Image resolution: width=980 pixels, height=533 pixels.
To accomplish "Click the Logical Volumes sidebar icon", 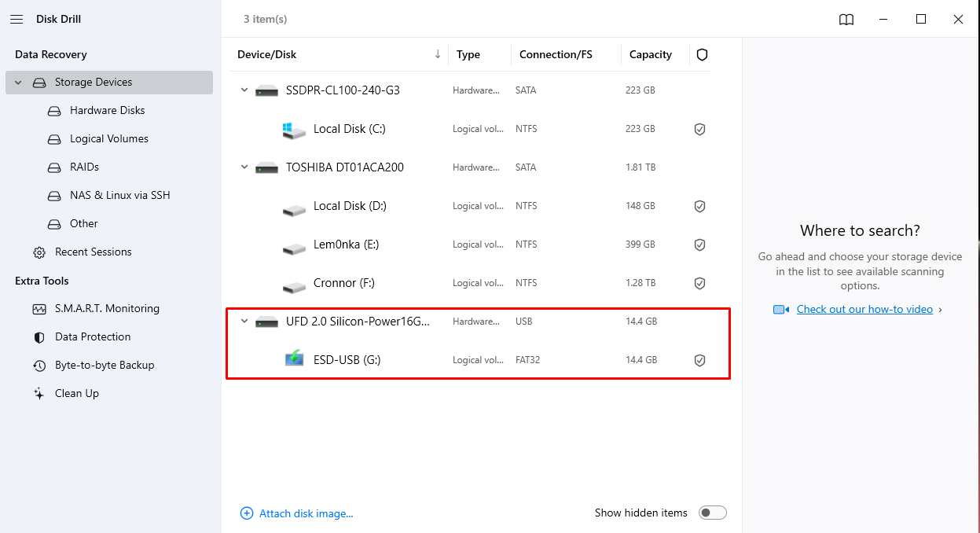I will click(x=54, y=139).
